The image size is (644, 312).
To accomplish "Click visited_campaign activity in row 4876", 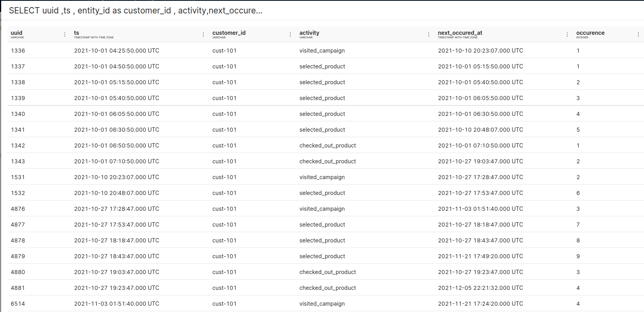I will pos(322,209).
